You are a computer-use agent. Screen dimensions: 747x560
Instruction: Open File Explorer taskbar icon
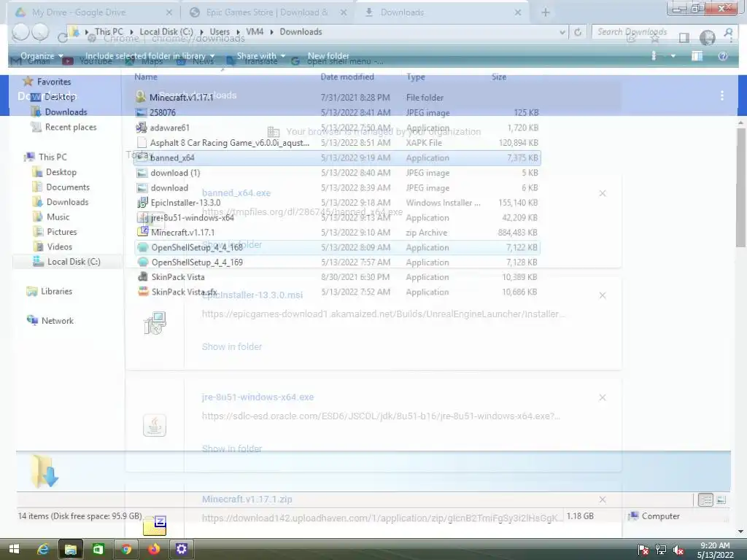point(71,549)
